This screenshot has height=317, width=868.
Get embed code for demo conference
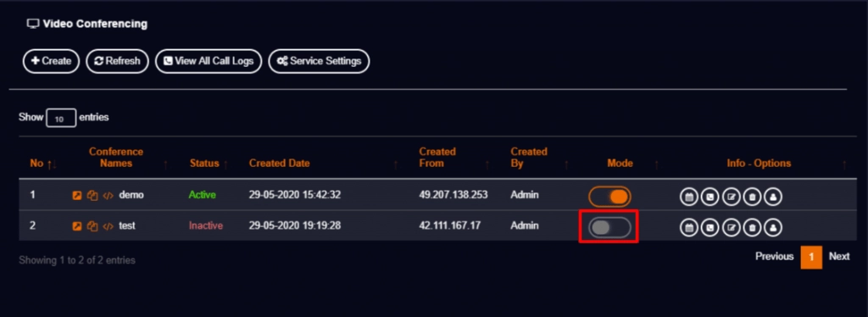108,195
